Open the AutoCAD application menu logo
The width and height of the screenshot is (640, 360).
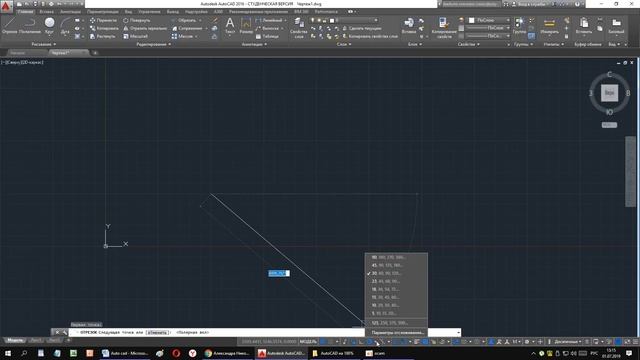tap(6, 7)
